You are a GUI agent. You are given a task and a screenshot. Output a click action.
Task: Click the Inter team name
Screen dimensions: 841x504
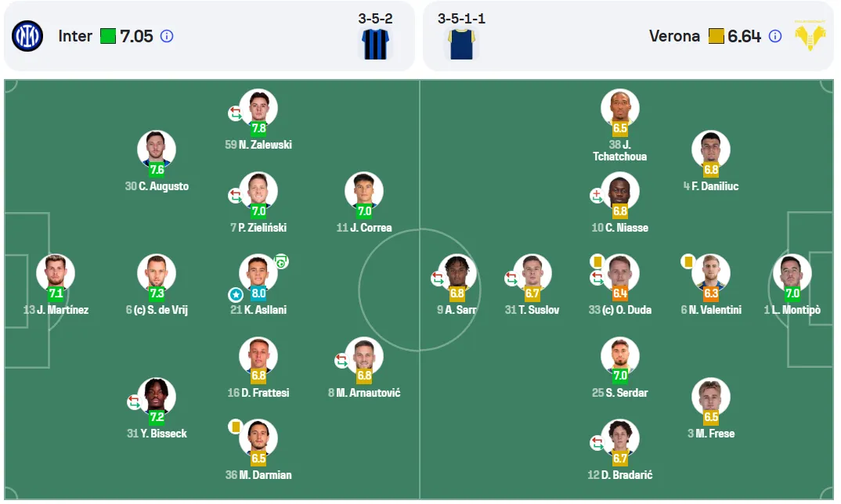point(75,37)
